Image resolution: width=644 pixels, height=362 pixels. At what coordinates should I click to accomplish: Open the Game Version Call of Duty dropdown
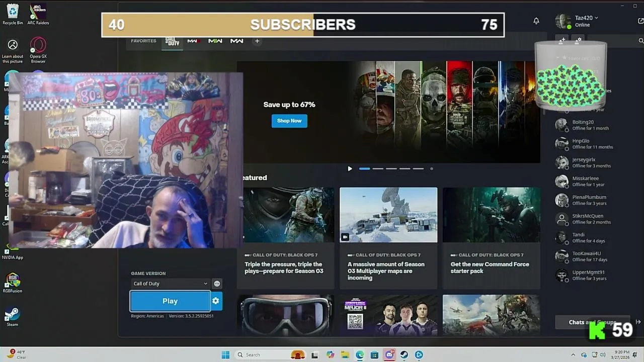170,284
